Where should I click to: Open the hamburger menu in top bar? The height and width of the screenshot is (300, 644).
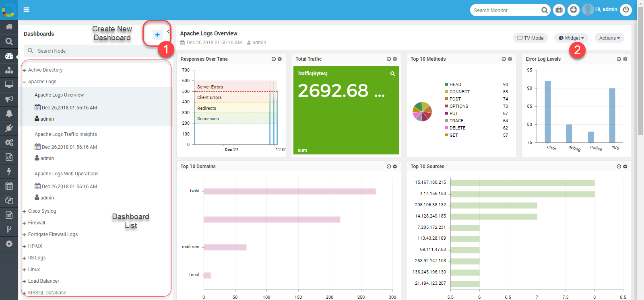click(27, 10)
